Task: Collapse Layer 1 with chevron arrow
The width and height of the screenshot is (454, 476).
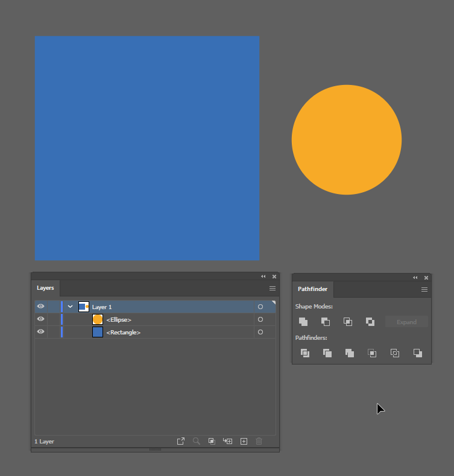Action: pyautogui.click(x=70, y=307)
